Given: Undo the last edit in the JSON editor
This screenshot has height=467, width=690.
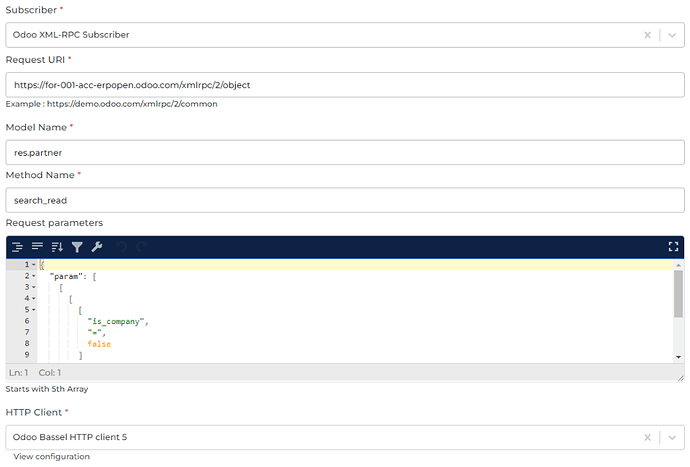Looking at the screenshot, I should pos(121,247).
